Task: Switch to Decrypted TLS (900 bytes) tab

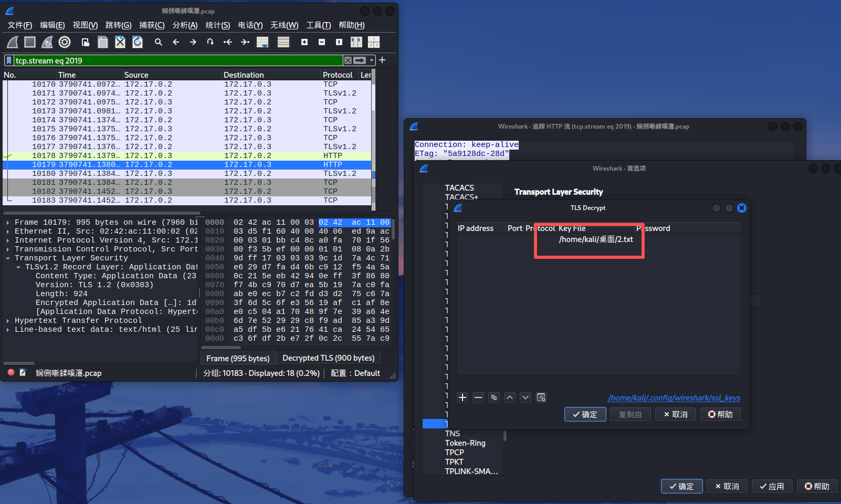Action: (x=328, y=358)
